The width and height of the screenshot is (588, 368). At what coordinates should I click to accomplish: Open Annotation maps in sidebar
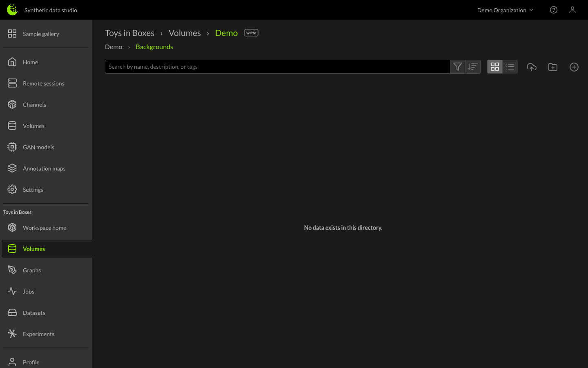tap(44, 168)
